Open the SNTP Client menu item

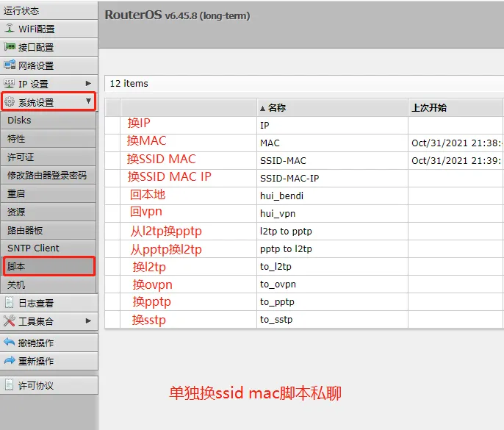[x=48, y=248]
